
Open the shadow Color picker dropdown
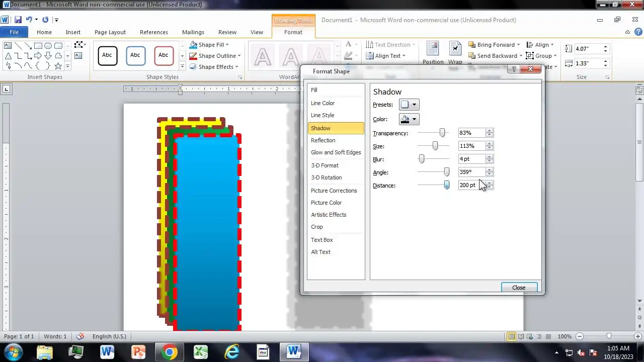click(409, 119)
